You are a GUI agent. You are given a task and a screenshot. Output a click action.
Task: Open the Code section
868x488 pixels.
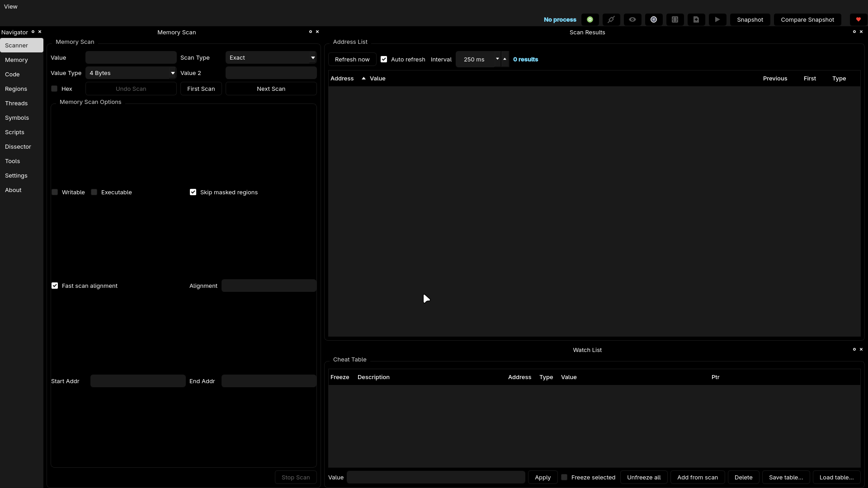(x=22, y=74)
